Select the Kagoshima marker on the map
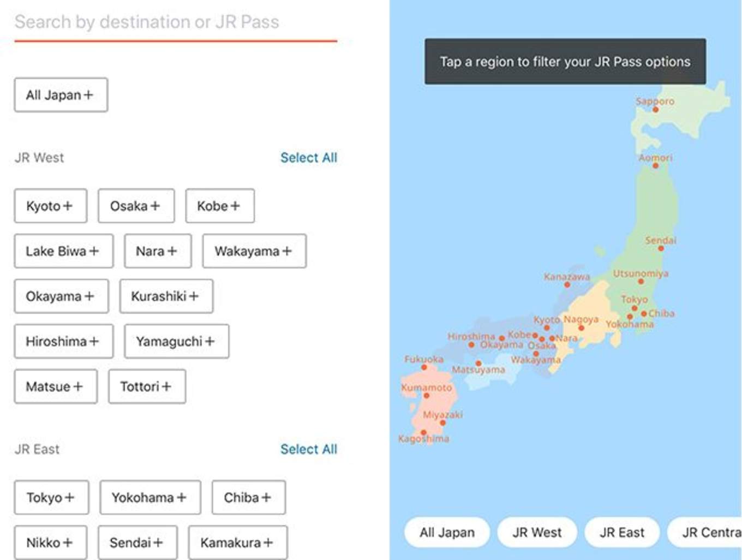This screenshot has height=560, width=742. [423, 431]
